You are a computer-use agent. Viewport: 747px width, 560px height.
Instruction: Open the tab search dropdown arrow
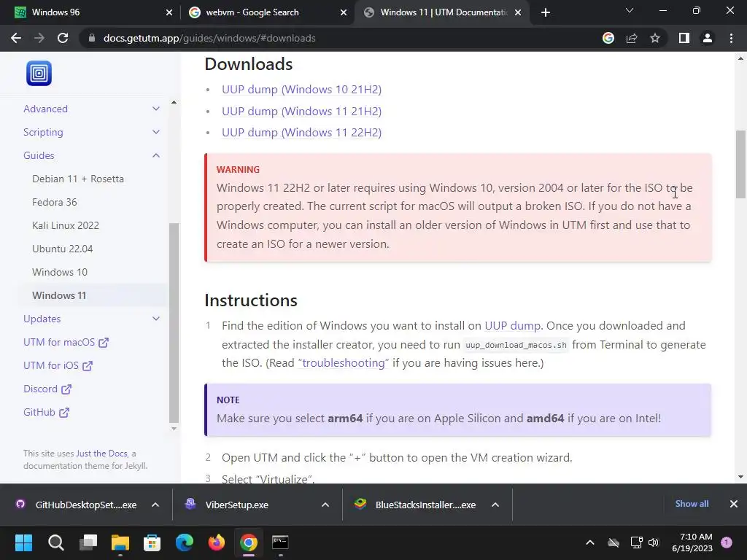coord(630,10)
